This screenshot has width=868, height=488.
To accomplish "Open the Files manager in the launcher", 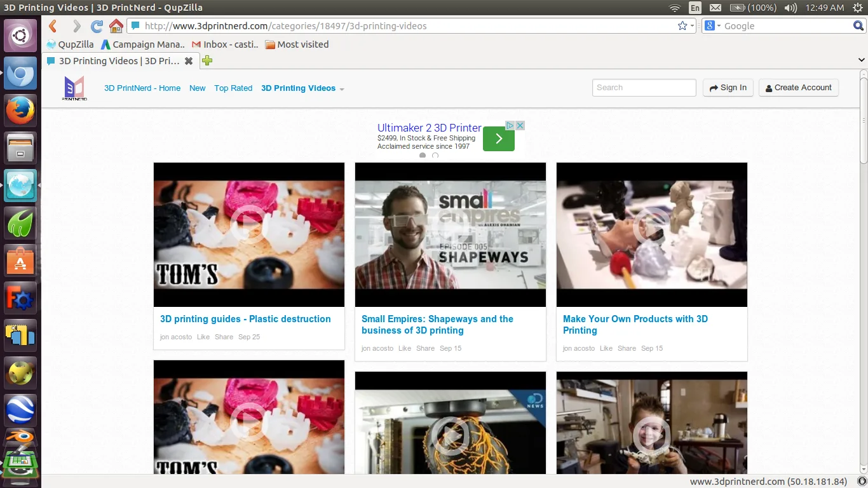I will click(20, 149).
